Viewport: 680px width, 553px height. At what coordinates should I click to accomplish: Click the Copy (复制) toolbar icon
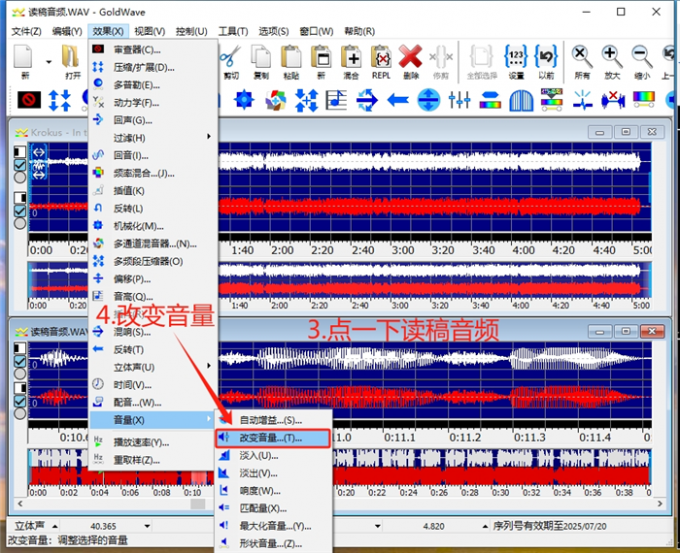point(261,57)
